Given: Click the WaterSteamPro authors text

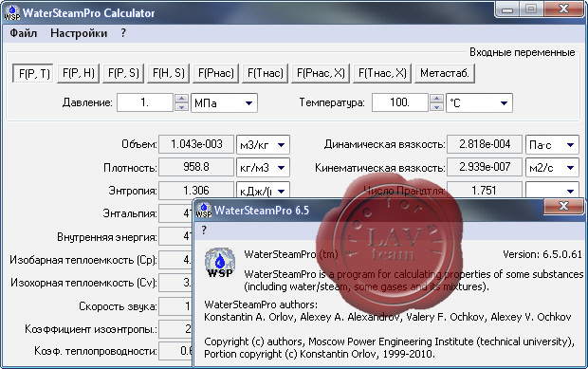Looking at the screenshot, I should pyautogui.click(x=261, y=304).
